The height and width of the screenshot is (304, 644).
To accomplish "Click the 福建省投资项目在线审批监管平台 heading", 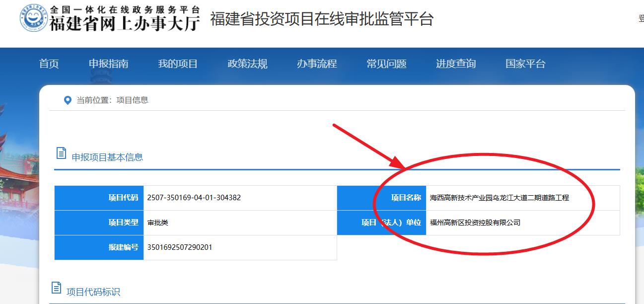I will [322, 19].
